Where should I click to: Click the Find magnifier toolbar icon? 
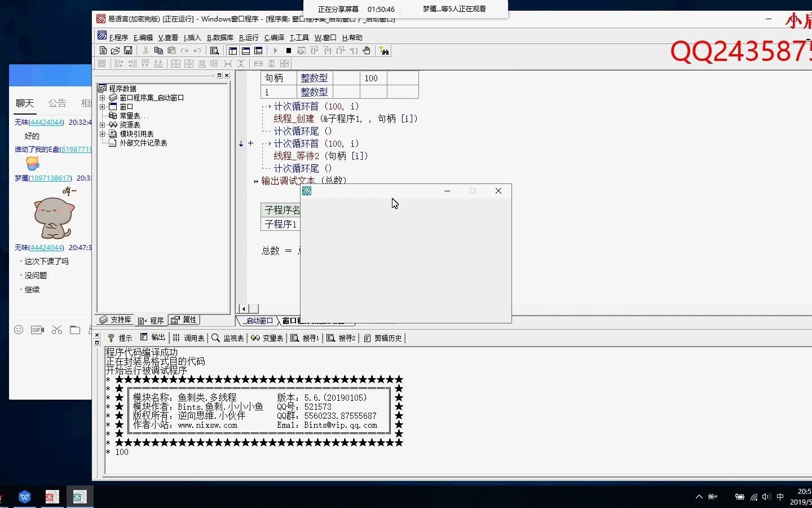pyautogui.click(x=214, y=51)
